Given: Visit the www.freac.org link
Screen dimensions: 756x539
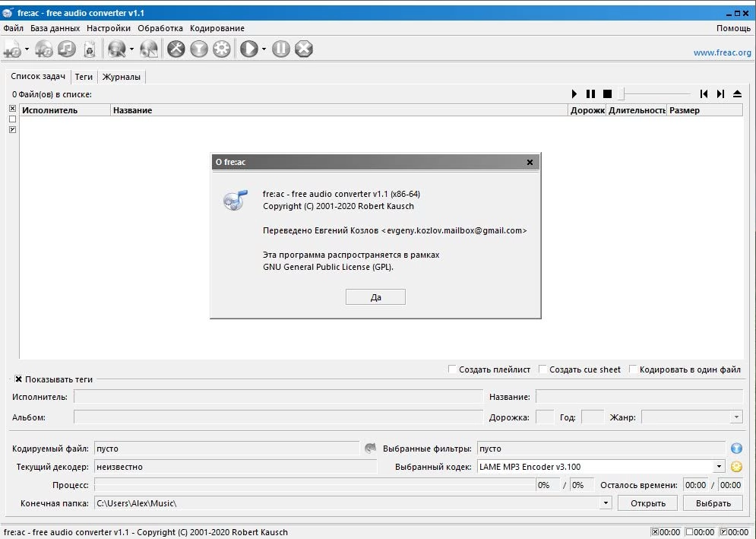Looking at the screenshot, I should pos(723,52).
